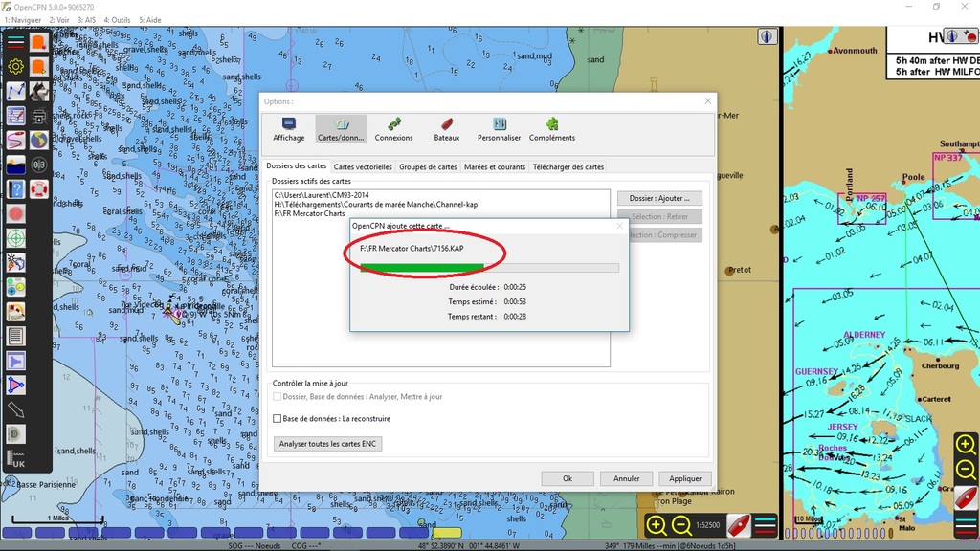
Task: Open the blue question mark About icon
Action: tap(15, 188)
